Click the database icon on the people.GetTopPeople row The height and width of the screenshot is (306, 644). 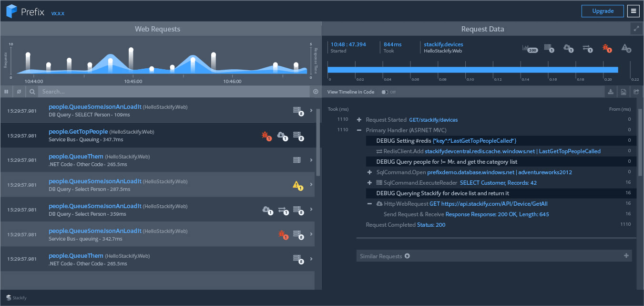pos(298,136)
